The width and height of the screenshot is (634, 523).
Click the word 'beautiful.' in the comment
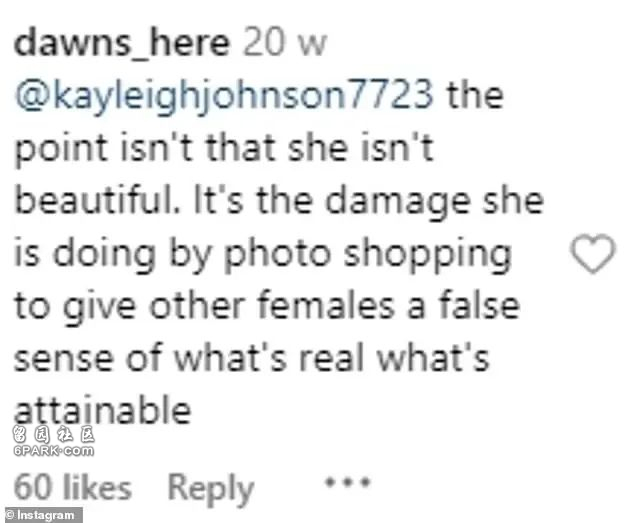96,200
